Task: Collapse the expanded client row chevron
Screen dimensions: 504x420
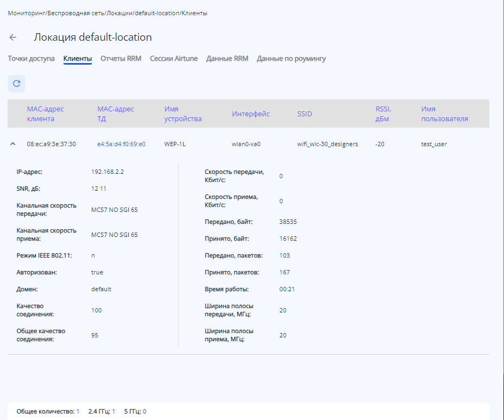Action: [12, 144]
